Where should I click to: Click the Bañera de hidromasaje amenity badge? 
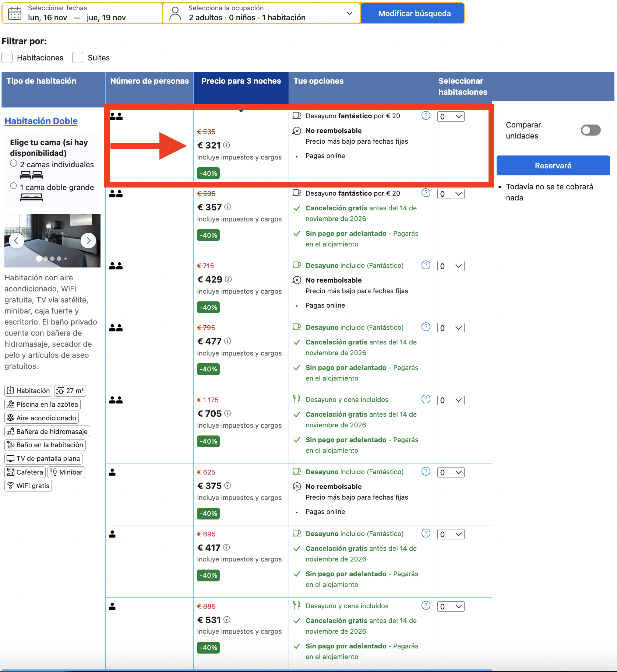pos(47,431)
